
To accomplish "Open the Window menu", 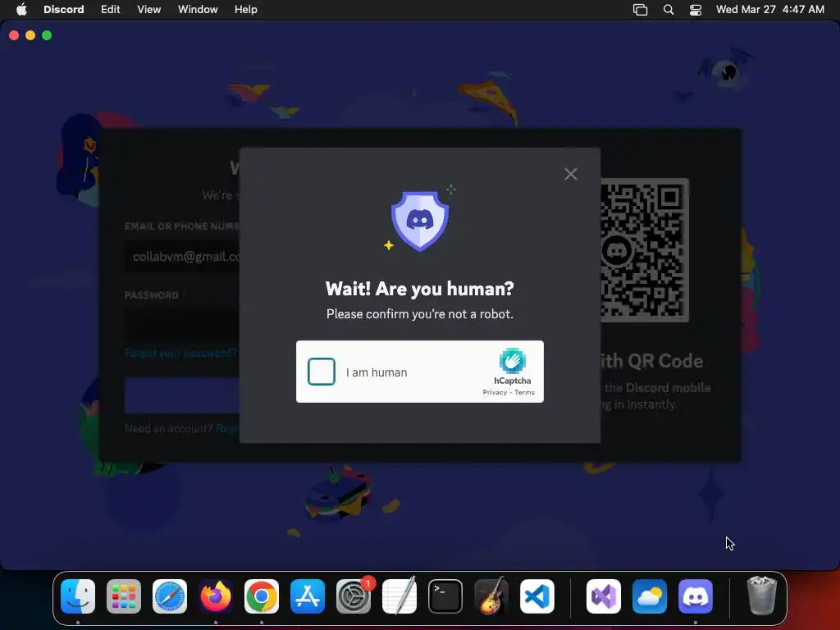I will click(x=198, y=9).
